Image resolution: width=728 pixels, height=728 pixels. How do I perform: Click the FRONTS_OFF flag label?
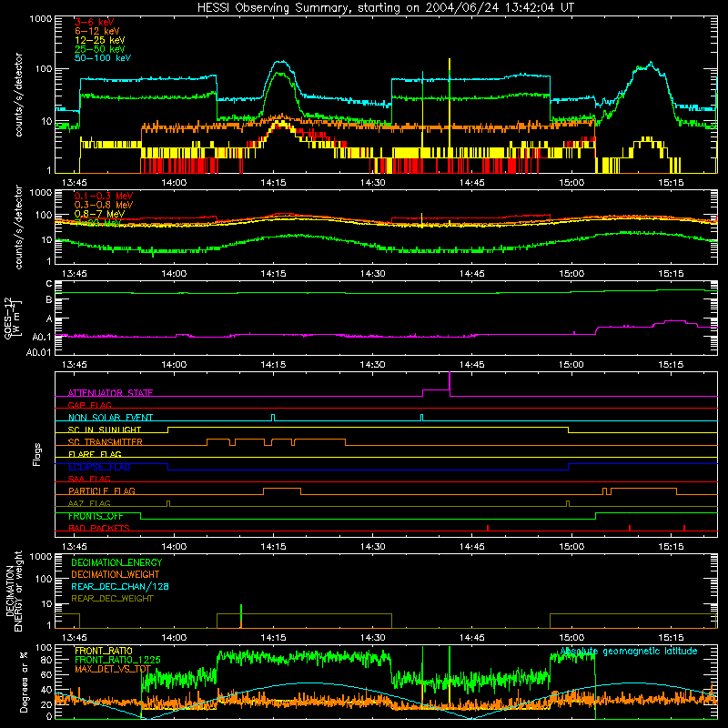96,516
